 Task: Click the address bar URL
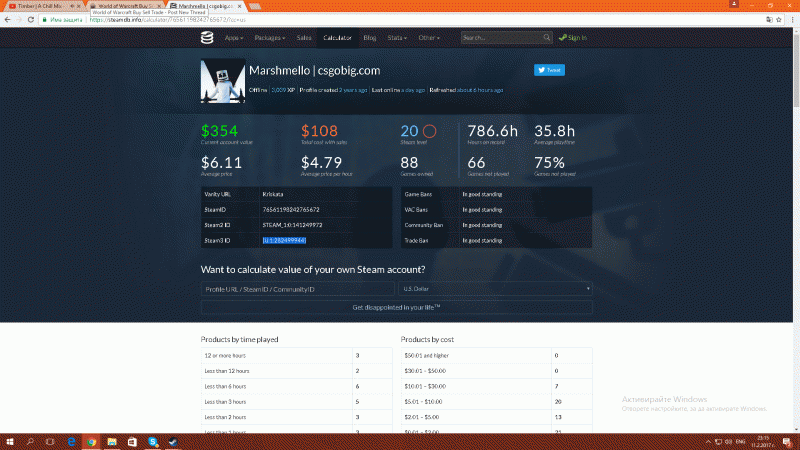[x=168, y=20]
